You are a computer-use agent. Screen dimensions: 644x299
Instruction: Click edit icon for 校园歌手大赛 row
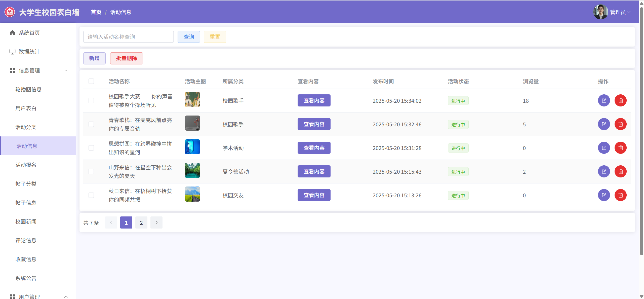(604, 100)
